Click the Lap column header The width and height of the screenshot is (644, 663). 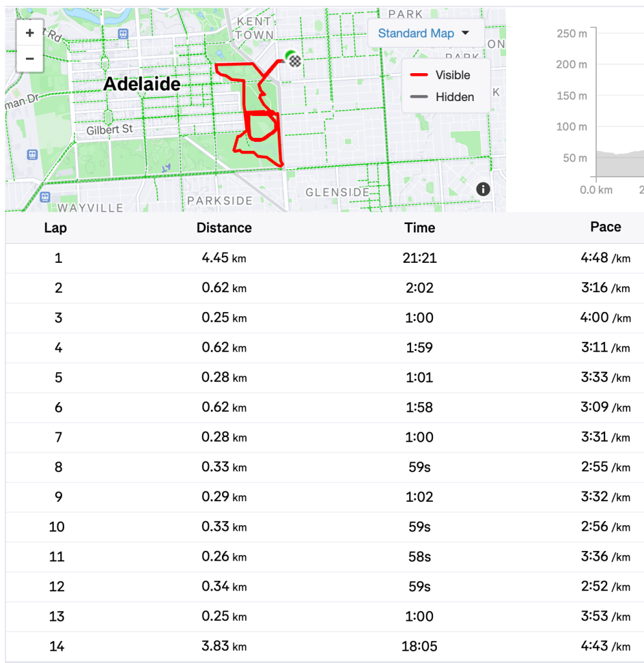pos(56,228)
